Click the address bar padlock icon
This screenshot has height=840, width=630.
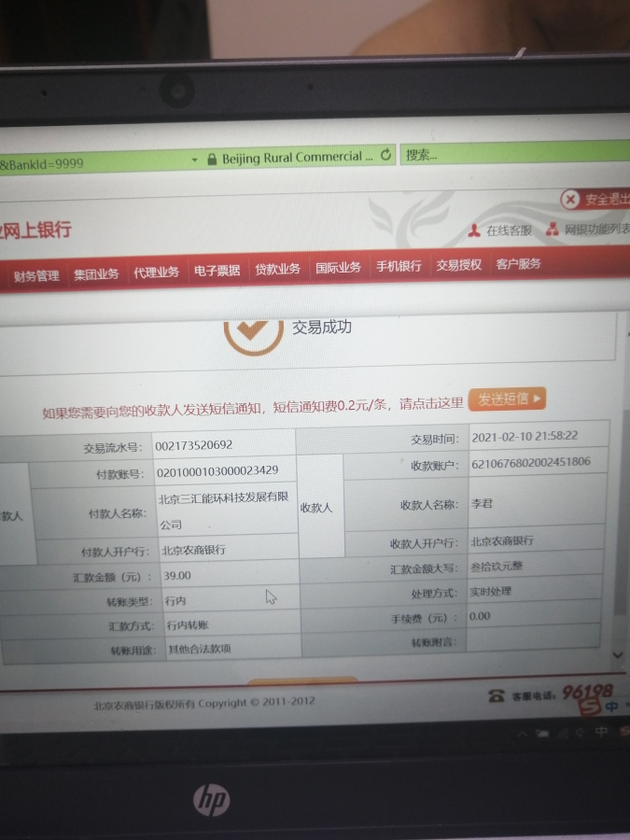tap(212, 159)
